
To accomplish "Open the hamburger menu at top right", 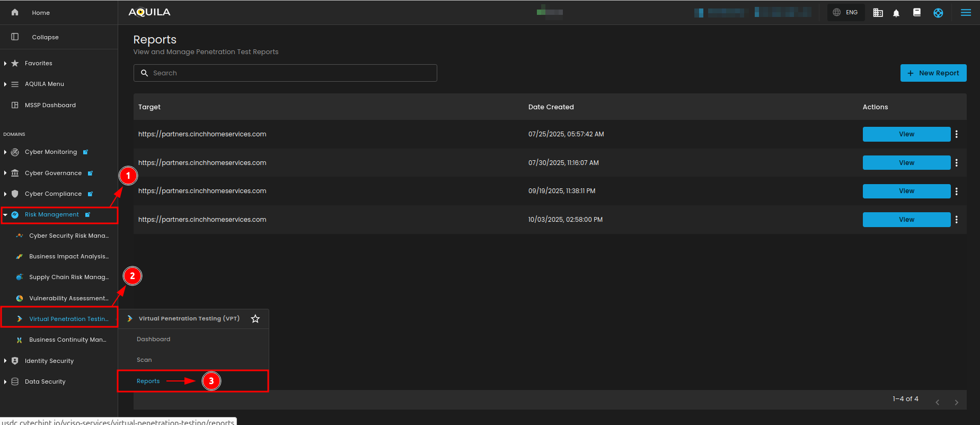I will tap(966, 13).
